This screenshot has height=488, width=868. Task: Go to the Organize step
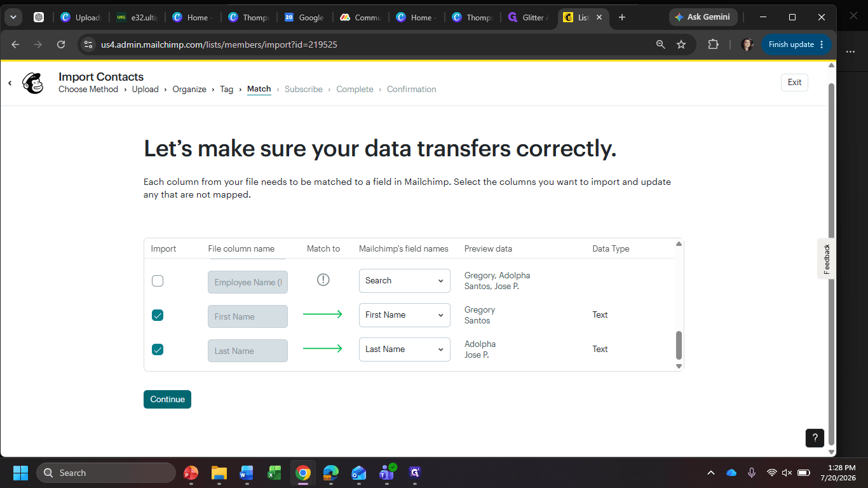[x=189, y=89]
